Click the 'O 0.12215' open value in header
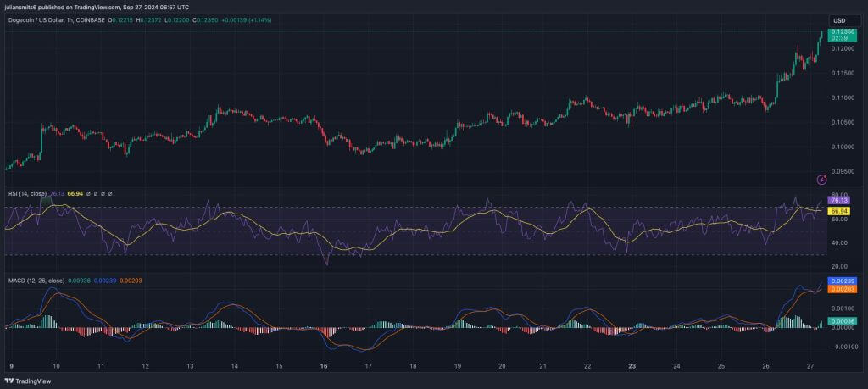This screenshot has width=868, height=389. coord(120,20)
